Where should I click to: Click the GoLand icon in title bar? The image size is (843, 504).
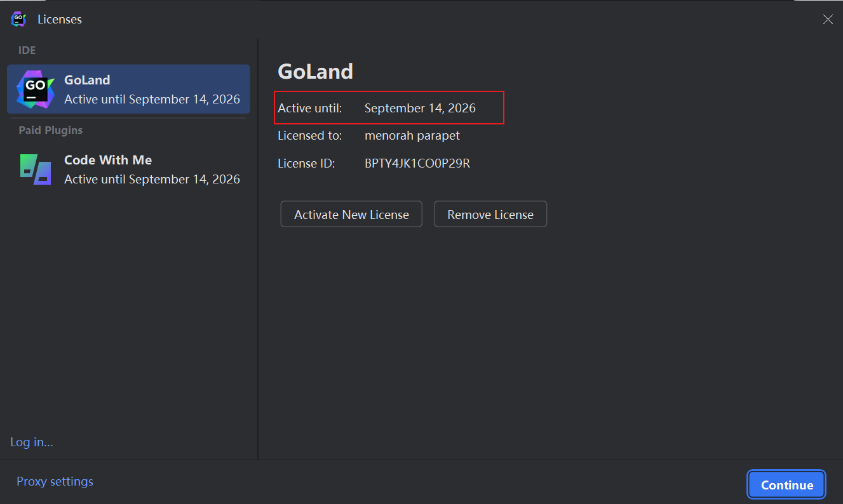pos(18,19)
